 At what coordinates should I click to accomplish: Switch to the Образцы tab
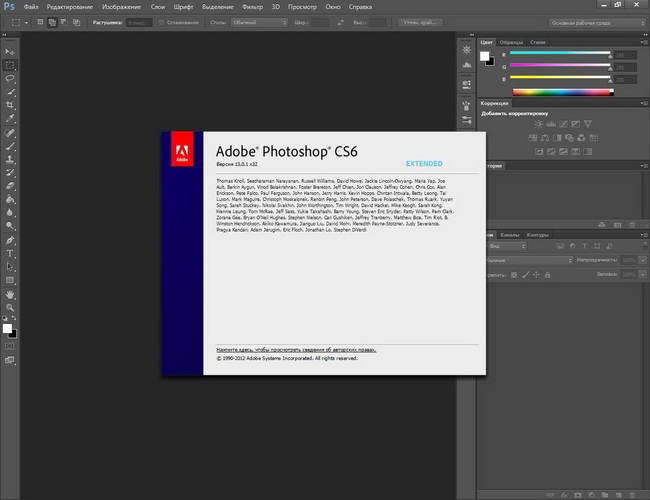click(511, 42)
